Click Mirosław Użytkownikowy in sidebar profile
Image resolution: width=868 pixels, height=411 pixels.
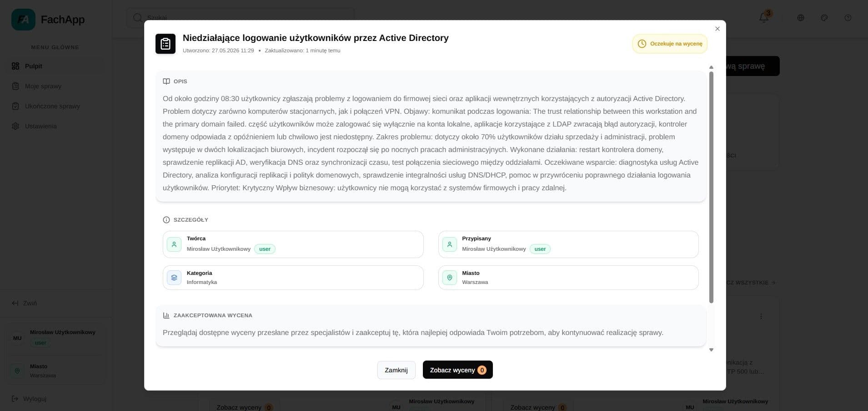pos(63,332)
